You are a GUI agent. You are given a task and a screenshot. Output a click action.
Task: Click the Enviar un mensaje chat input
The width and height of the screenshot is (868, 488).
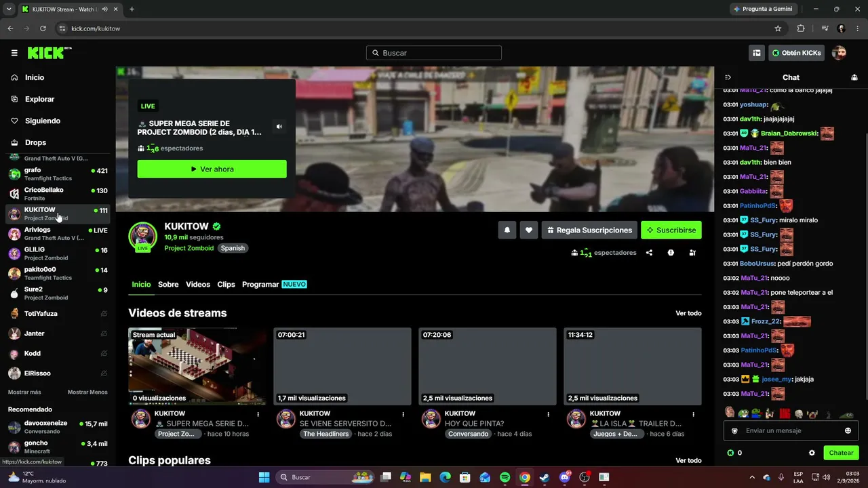pyautogui.click(x=791, y=431)
